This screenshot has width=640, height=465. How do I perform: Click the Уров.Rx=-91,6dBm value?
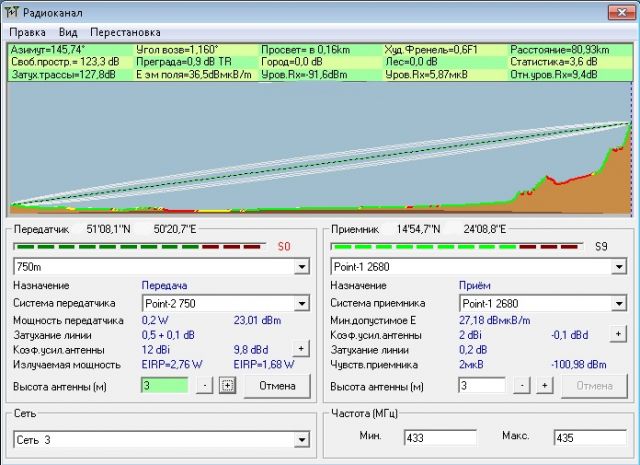[x=304, y=75]
